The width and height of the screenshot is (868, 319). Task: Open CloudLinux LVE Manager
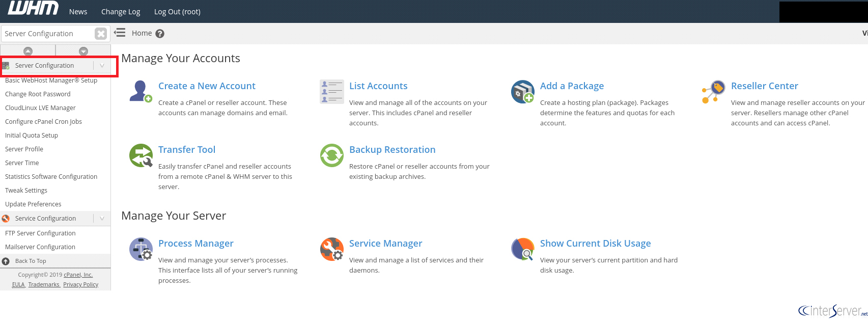point(40,108)
